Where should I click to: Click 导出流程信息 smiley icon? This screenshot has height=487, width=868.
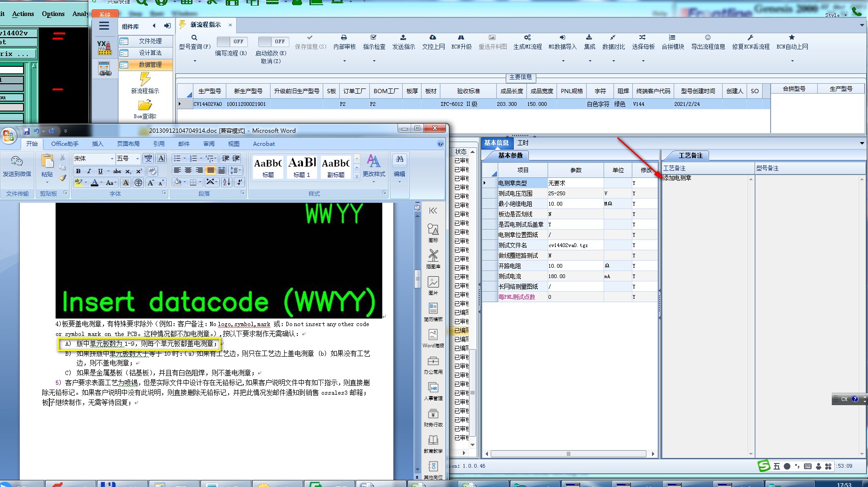(x=708, y=38)
